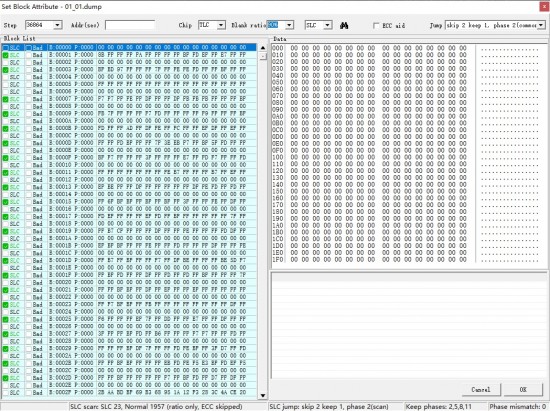Enable the ECC aid checkbox
The width and height of the screenshot is (550, 411).
376,26
